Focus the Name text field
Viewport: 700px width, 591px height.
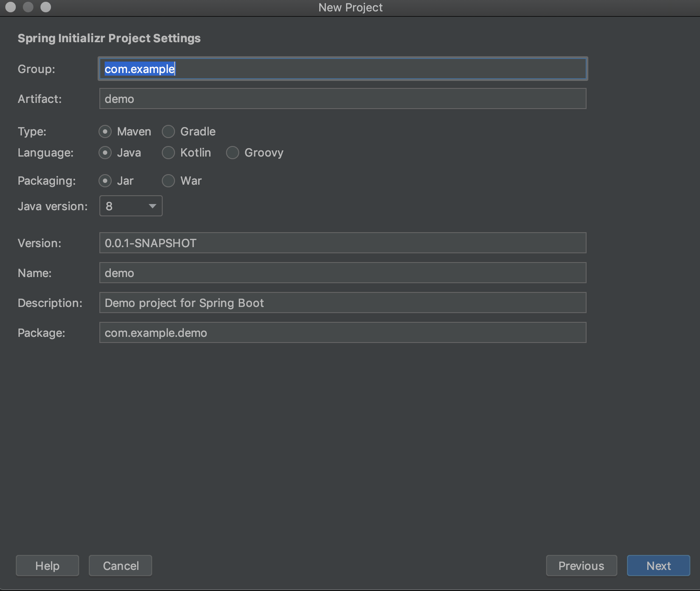click(343, 273)
